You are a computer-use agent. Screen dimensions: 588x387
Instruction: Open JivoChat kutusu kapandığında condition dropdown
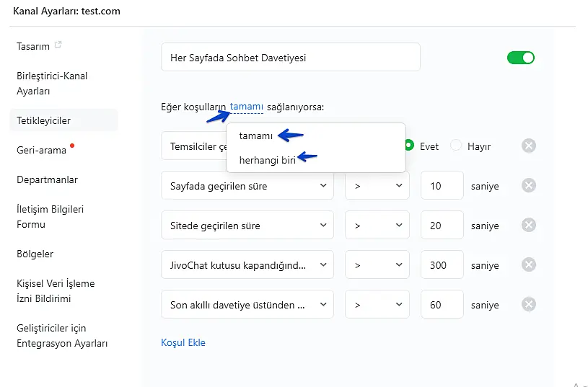pos(247,265)
